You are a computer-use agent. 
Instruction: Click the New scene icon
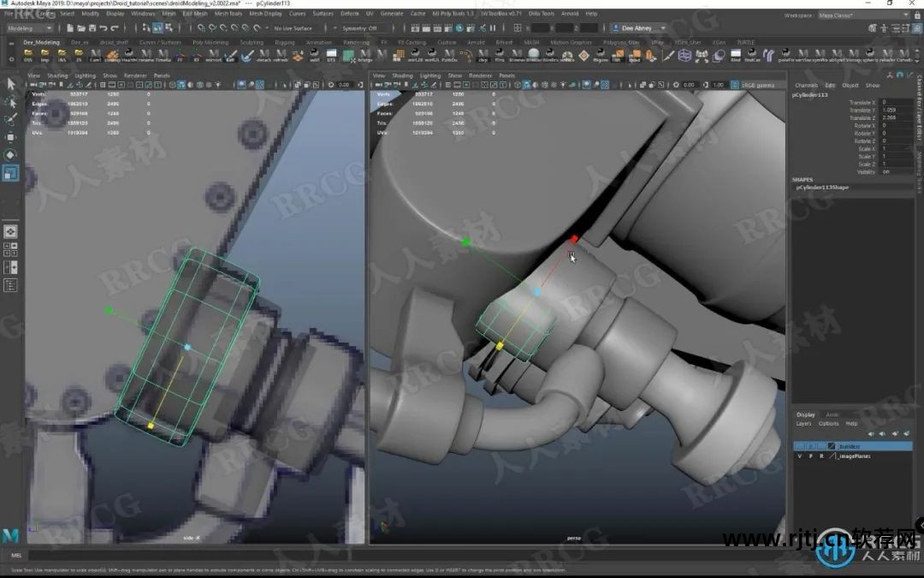click(69, 28)
